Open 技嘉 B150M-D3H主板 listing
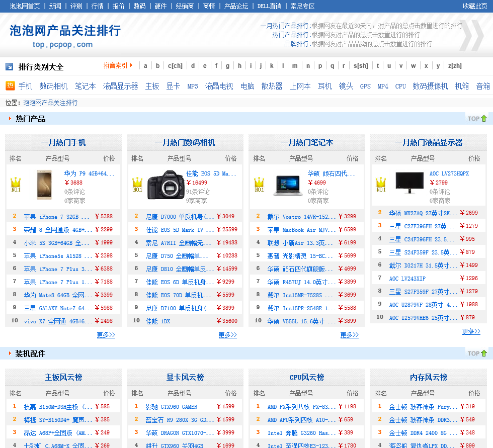This screenshot has height=448, width=493. coord(58,407)
